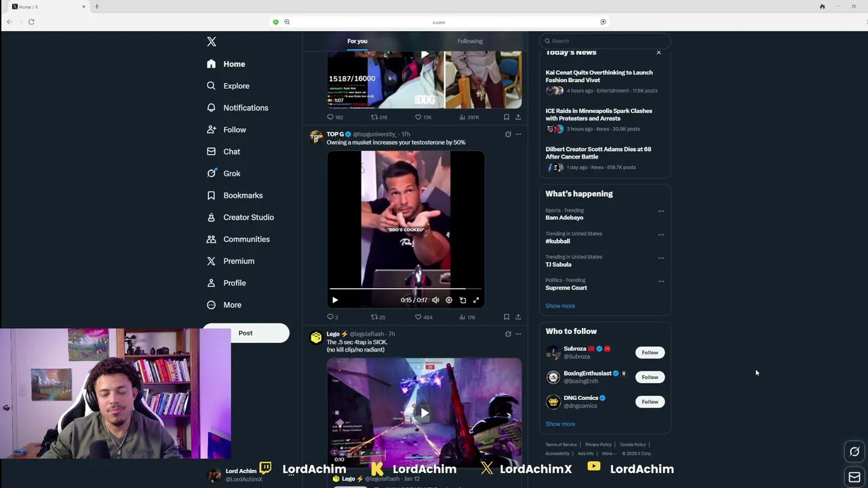Screen dimensions: 868x488
Task: Play the Lego gameplay video
Action: coord(425,413)
